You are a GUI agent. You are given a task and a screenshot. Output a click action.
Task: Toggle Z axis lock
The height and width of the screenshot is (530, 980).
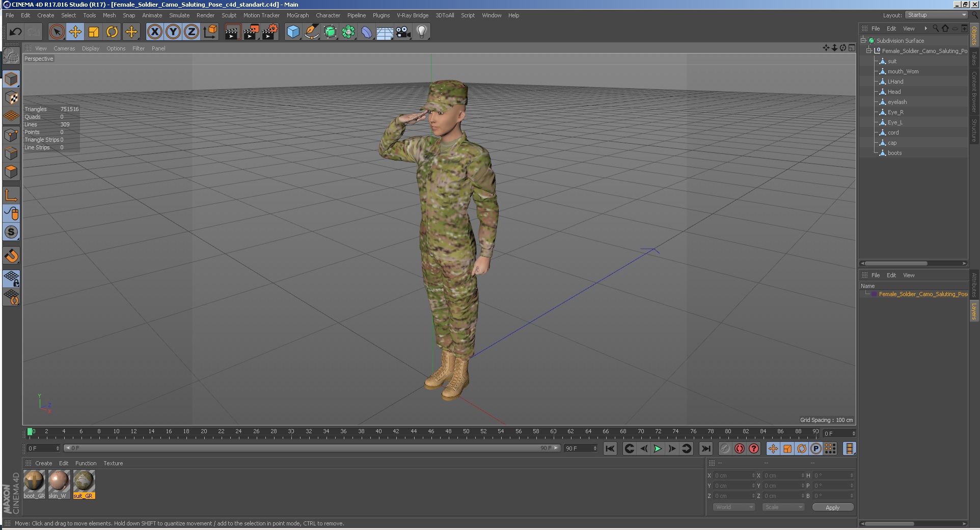[x=192, y=32]
